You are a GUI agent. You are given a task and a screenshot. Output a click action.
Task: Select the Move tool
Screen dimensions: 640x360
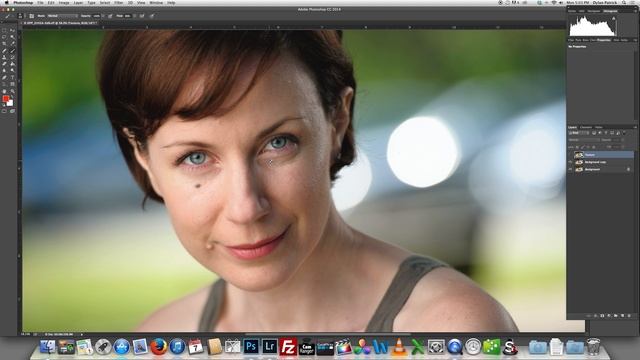[12, 30]
